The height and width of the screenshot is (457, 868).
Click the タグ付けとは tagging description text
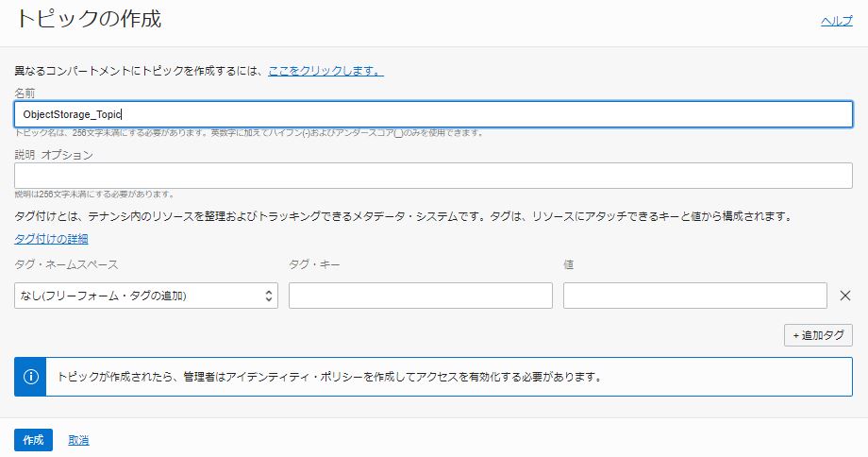coord(404,216)
